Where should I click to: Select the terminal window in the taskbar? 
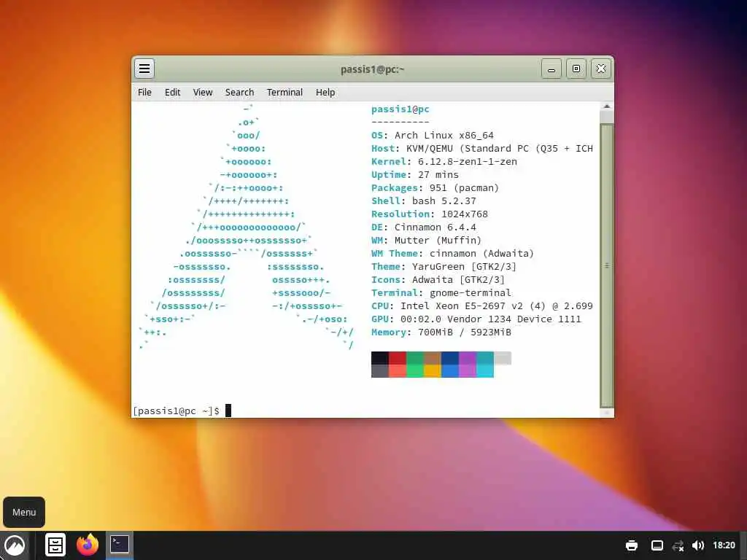coord(120,545)
